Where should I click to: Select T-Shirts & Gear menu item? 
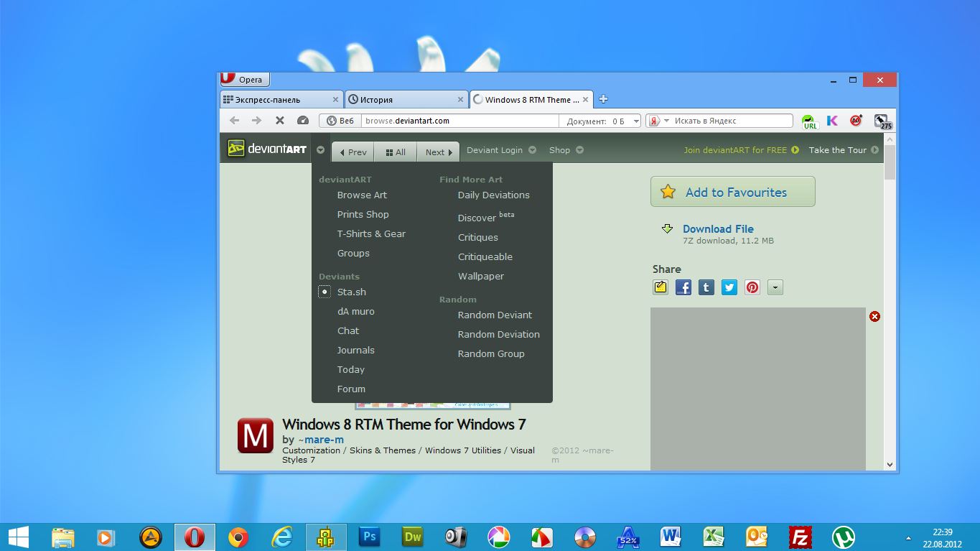371,233
